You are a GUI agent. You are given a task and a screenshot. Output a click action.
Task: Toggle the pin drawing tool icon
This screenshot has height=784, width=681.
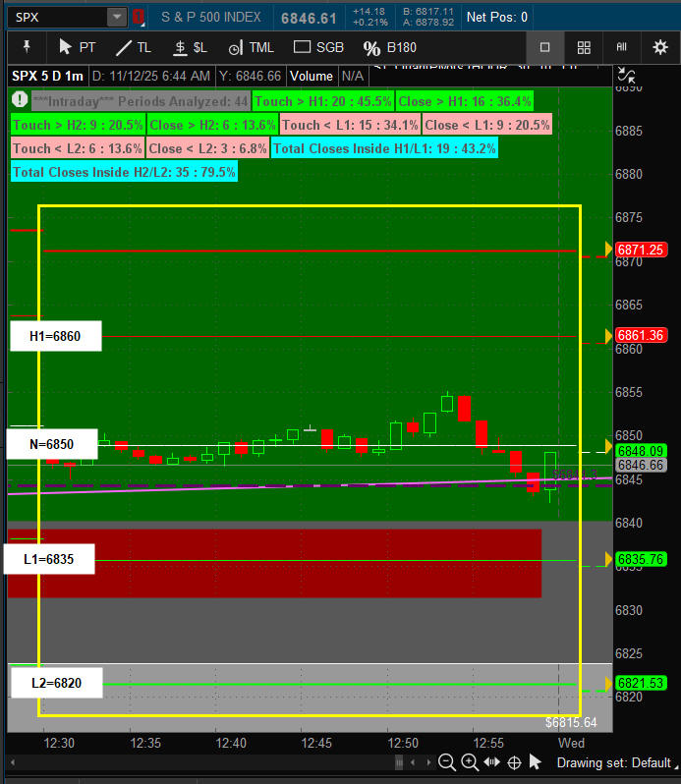coord(27,47)
